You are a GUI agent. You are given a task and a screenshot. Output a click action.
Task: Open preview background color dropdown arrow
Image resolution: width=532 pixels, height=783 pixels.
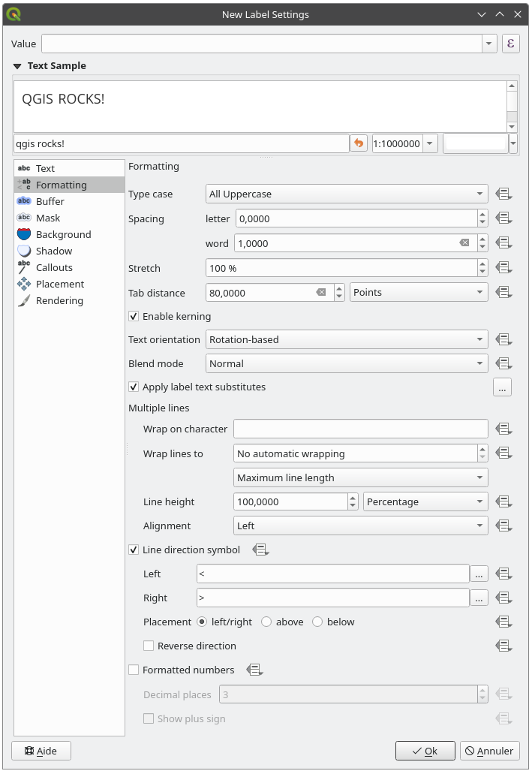click(513, 143)
